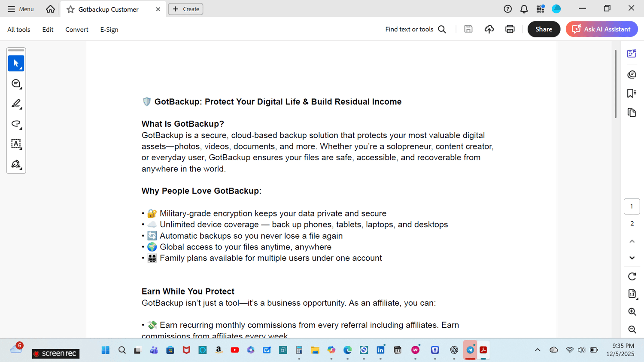The image size is (644, 362).
Task: Open the AI Assistant side panel icon
Action: (x=632, y=54)
